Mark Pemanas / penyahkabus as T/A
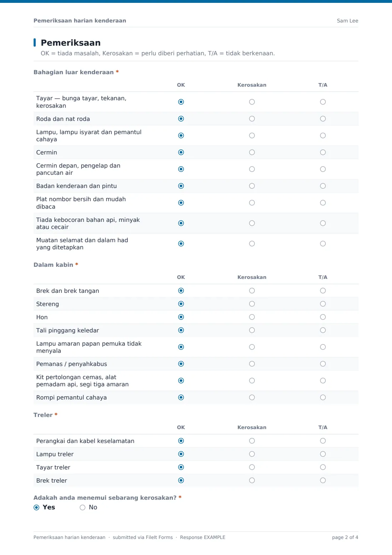The image size is (392, 555). pos(323,364)
